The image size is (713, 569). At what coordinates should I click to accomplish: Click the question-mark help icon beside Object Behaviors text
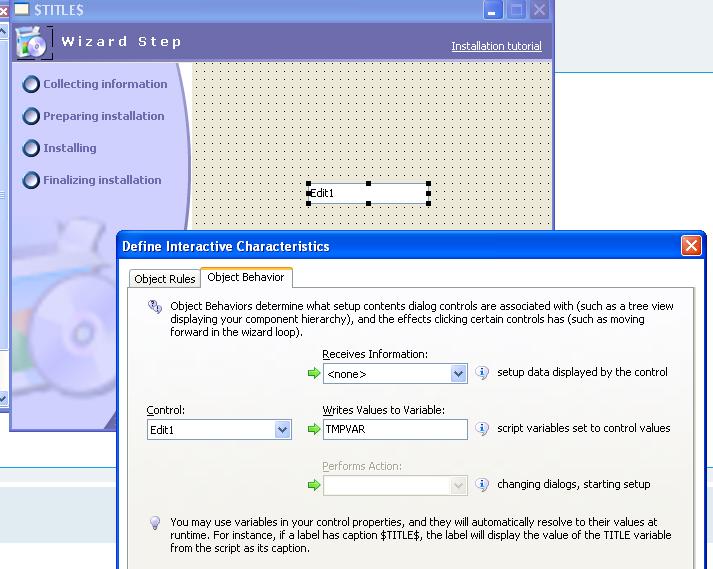click(155, 307)
